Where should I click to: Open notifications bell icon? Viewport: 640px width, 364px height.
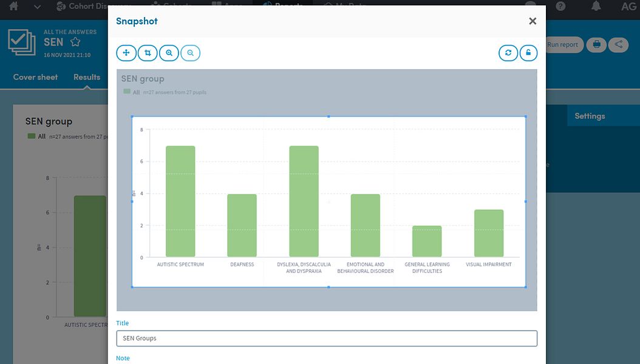coord(596,6)
